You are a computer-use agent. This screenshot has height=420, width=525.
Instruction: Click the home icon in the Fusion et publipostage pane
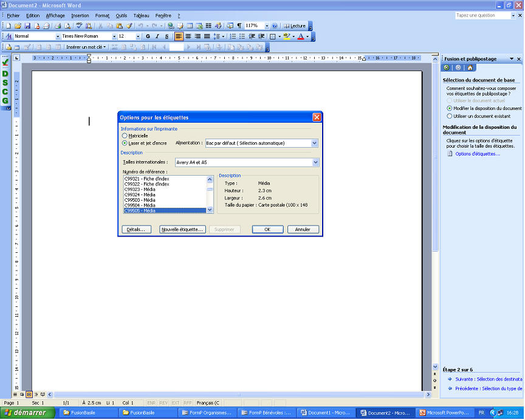click(x=470, y=68)
